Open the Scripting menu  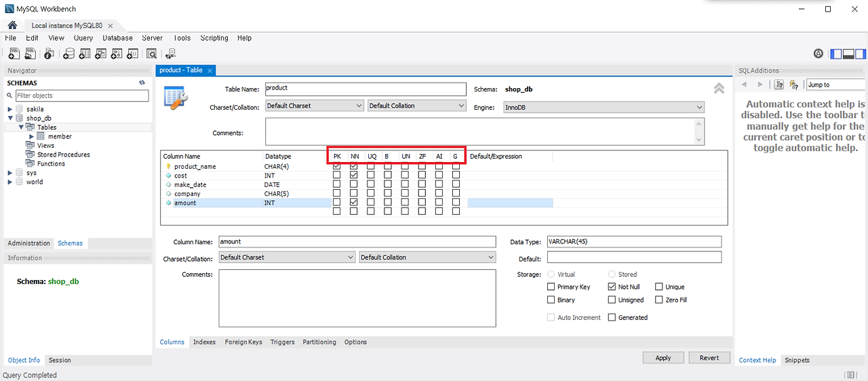[214, 38]
